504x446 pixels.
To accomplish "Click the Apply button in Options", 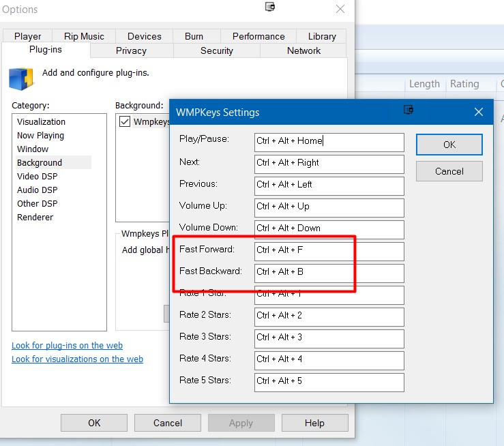I will coord(241,423).
